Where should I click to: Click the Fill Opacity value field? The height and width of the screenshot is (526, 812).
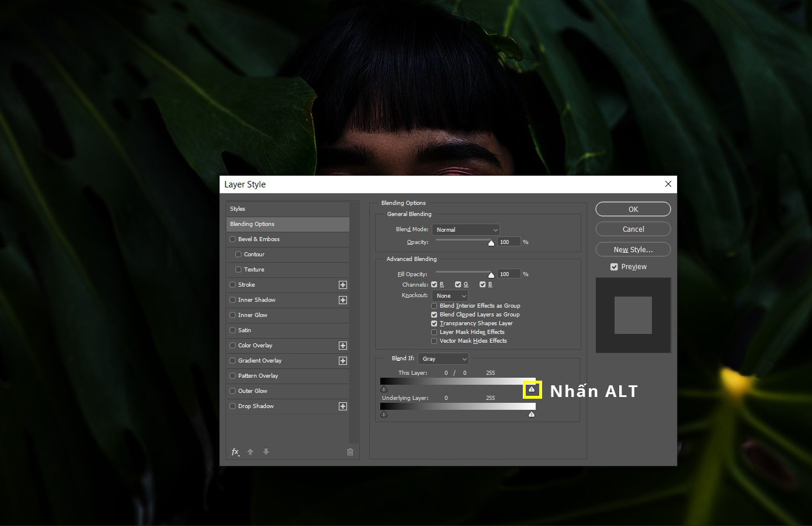(x=509, y=274)
